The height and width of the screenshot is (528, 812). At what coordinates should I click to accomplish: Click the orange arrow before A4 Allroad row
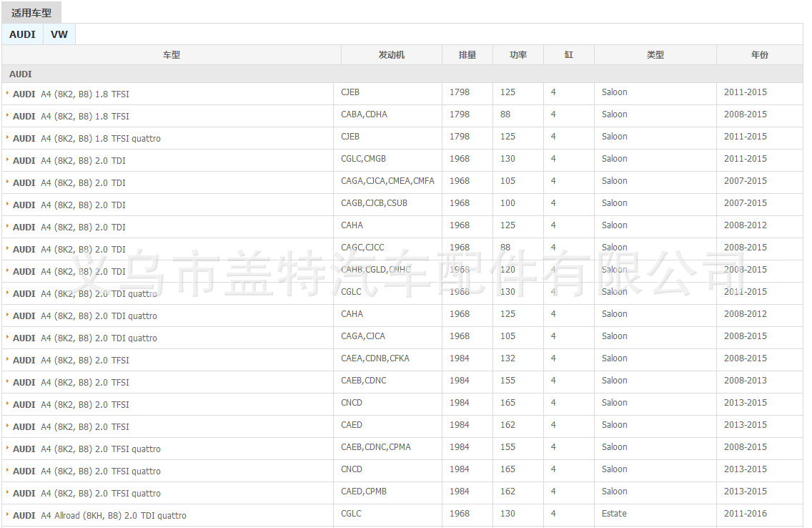pos(7,514)
